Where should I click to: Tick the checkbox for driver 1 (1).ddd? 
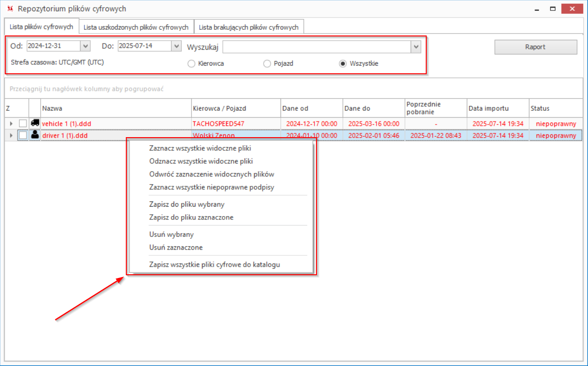[23, 135]
